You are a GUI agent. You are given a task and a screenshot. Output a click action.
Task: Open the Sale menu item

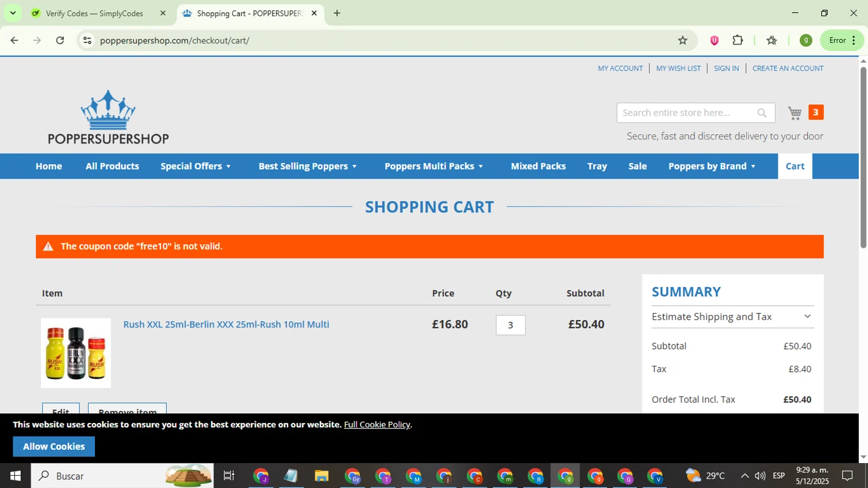click(638, 166)
